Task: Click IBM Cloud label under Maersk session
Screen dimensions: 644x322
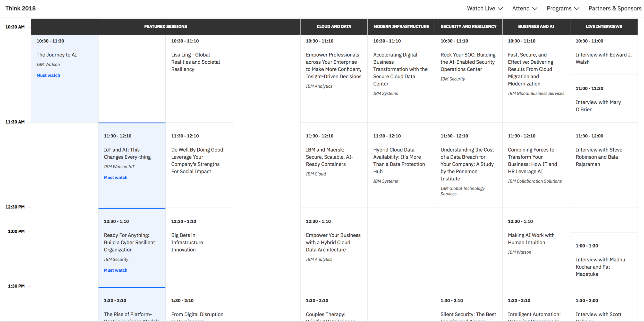Action: pos(316,174)
